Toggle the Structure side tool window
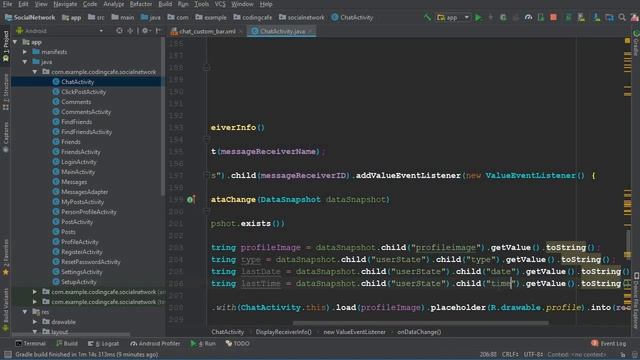640x360 pixels. tap(6, 93)
